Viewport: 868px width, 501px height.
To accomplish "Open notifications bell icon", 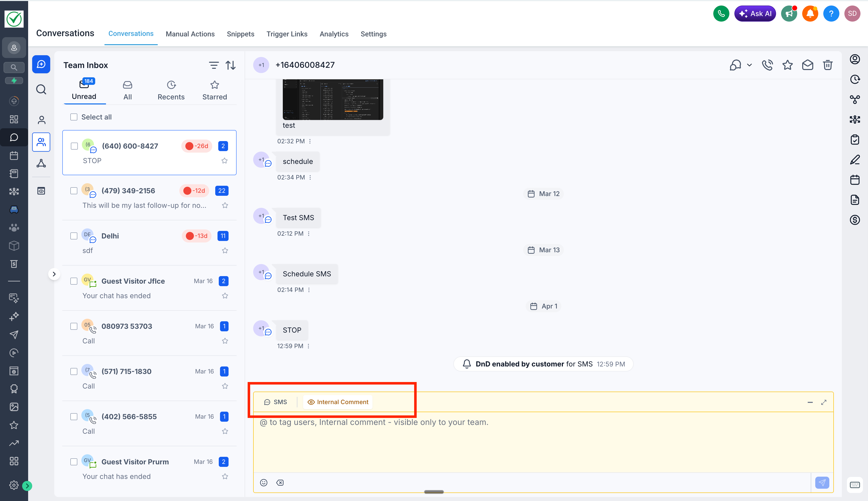I will point(810,14).
